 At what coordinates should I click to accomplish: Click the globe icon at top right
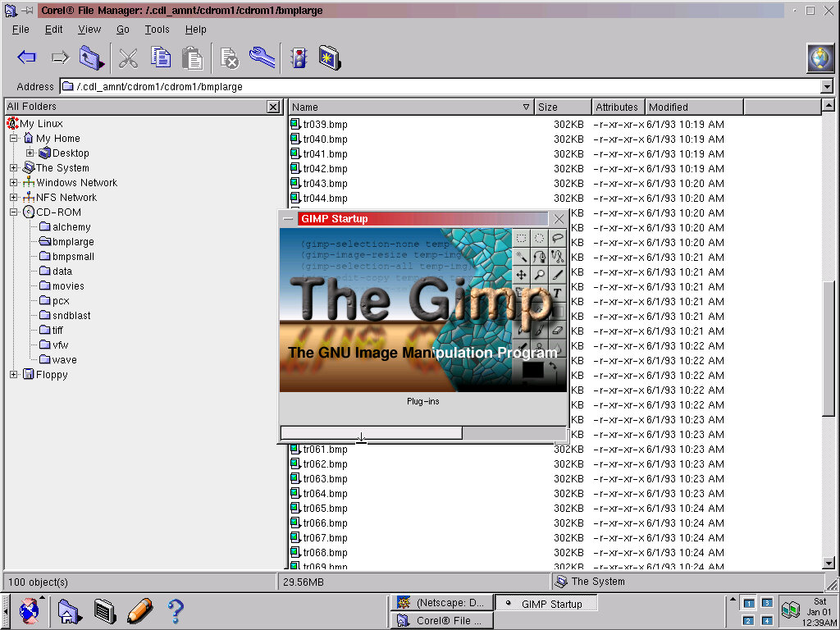tap(819, 57)
